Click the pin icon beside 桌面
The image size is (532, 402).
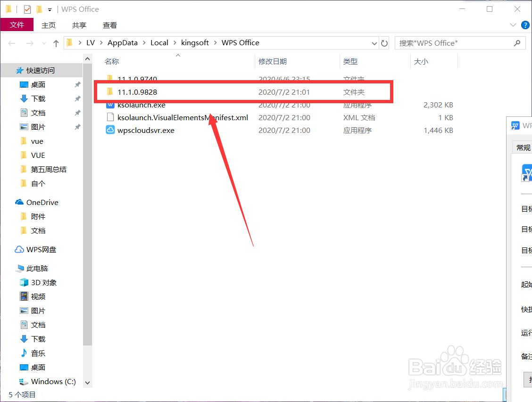[x=78, y=84]
